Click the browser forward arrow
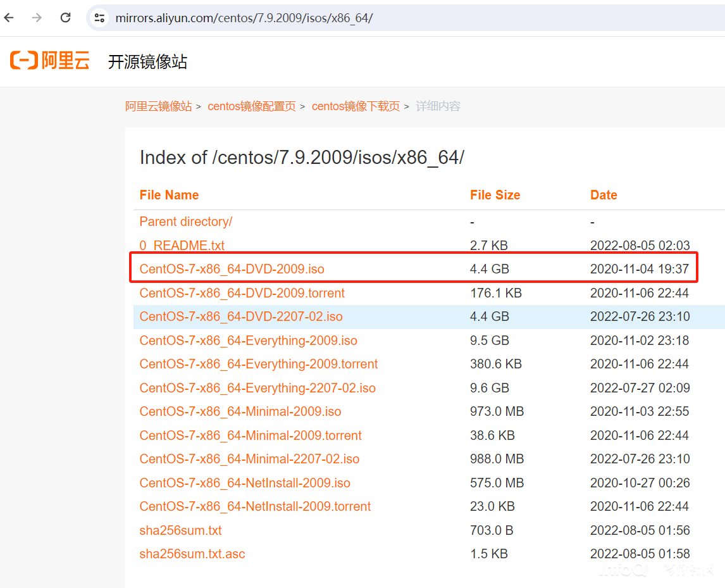This screenshot has height=588, width=725. tap(37, 18)
